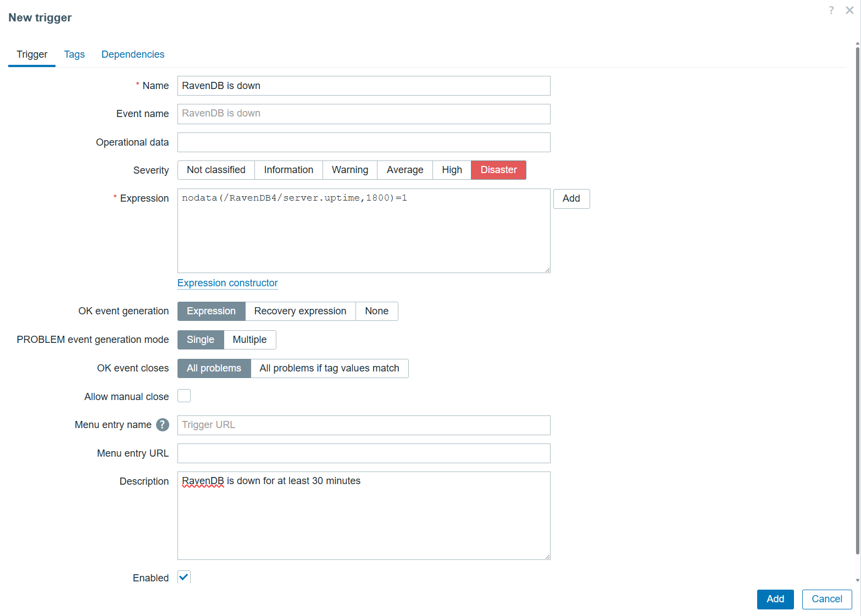The height and width of the screenshot is (616, 861).
Task: Choose All problems if tag values match
Action: 329,368
